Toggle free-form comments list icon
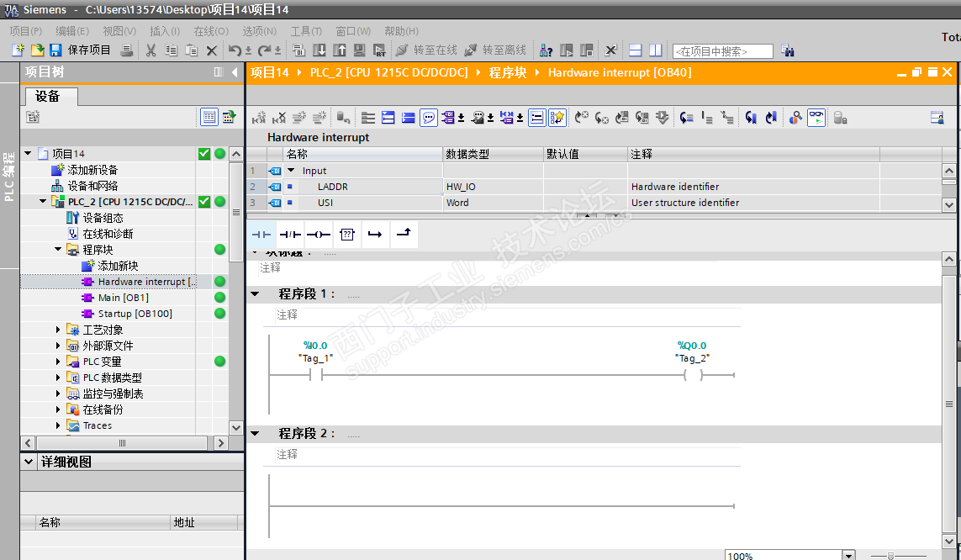The width and height of the screenshot is (961, 560). click(537, 118)
